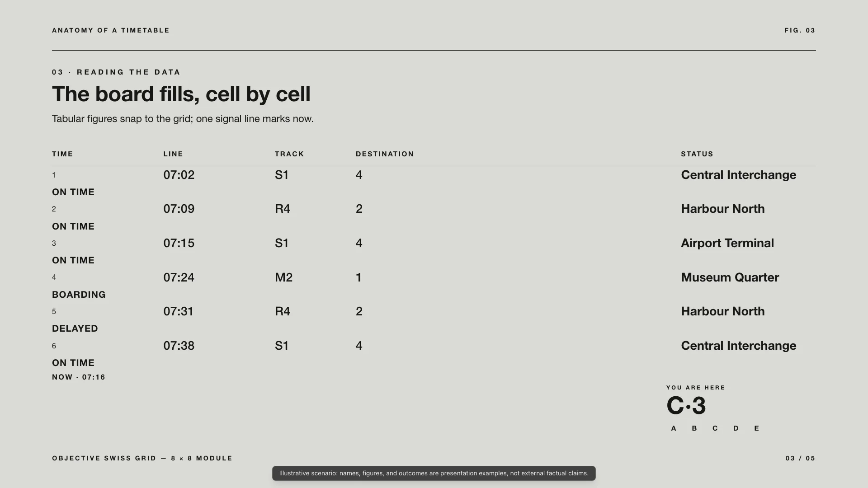This screenshot has width=868, height=488.
Task: Click the DELAYED status label
Action: [75, 328]
